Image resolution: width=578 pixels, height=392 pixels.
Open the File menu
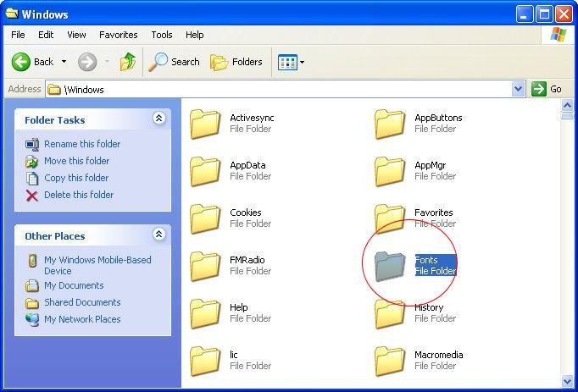tap(18, 35)
